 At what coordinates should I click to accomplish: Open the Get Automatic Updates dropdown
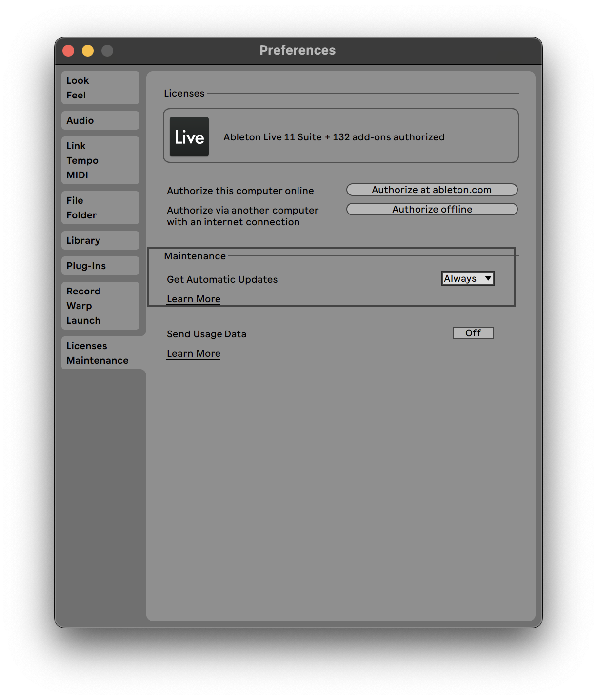(468, 278)
